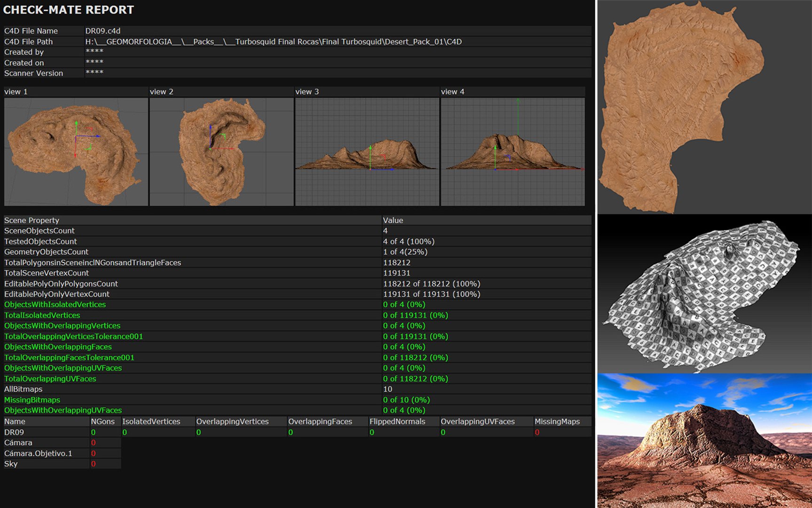
Task: Click the MissingMaps column header
Action: pyautogui.click(x=557, y=422)
